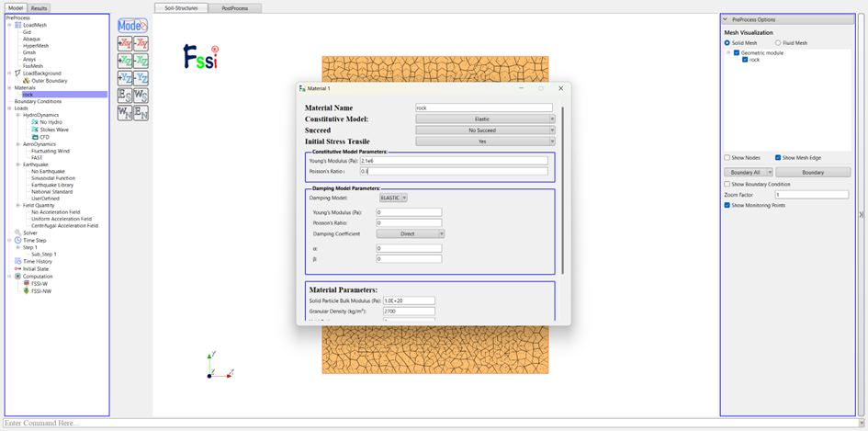Click the FSSI-W icon
868x431 pixels.
click(26, 283)
